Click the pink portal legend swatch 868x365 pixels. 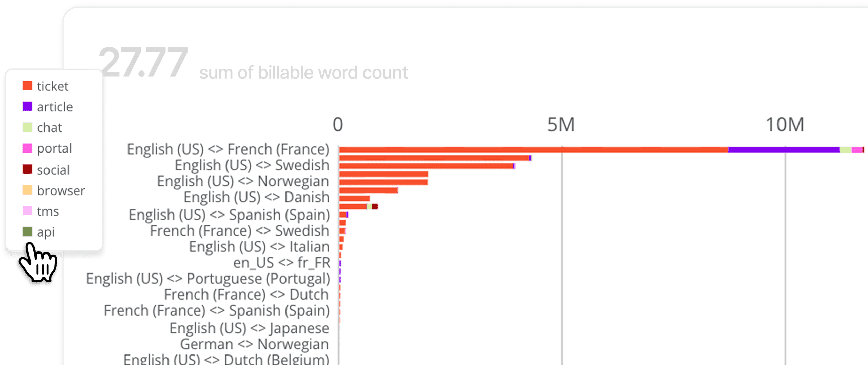tap(27, 148)
